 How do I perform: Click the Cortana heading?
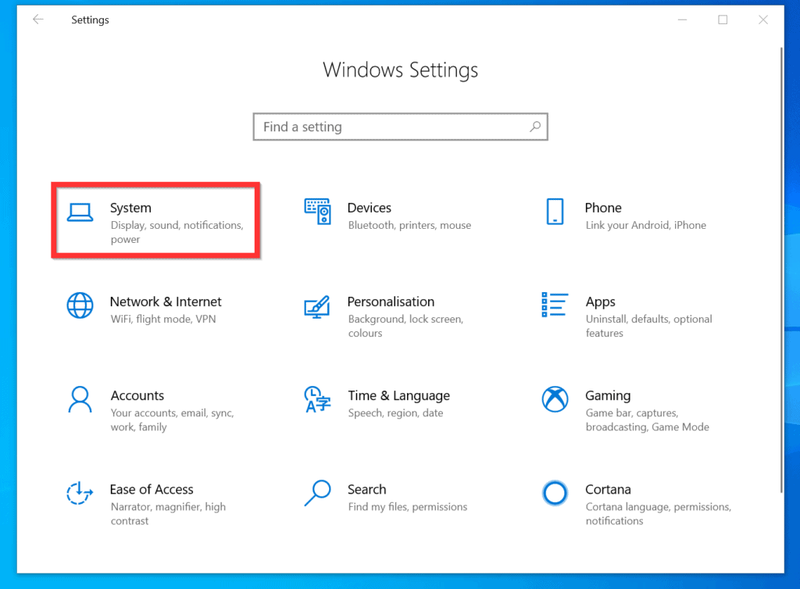[608, 489]
